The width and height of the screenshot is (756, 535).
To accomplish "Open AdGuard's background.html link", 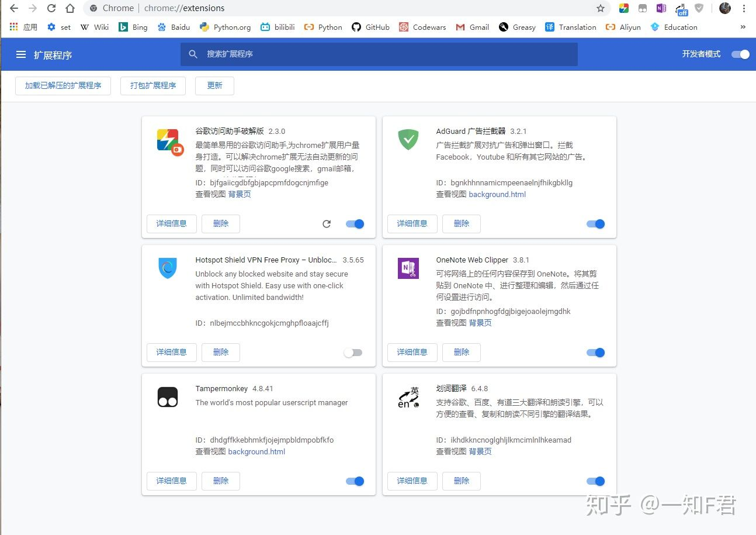I will [497, 194].
